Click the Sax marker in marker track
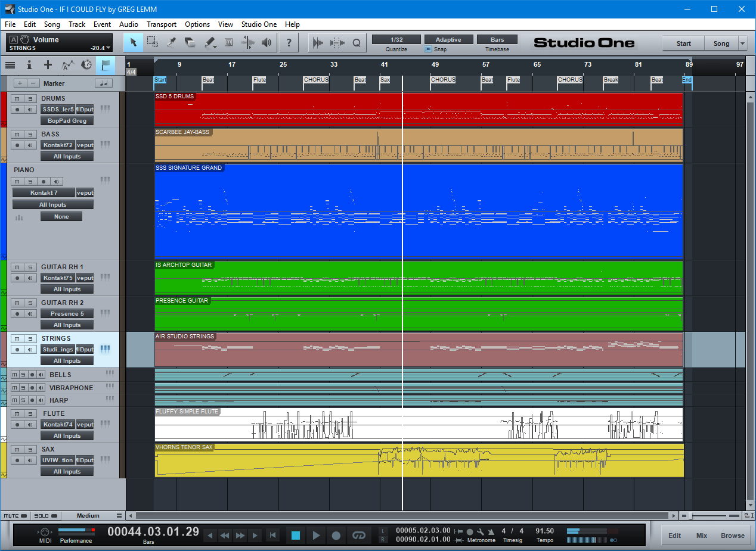Screen dimensions: 756x551 pos(385,80)
